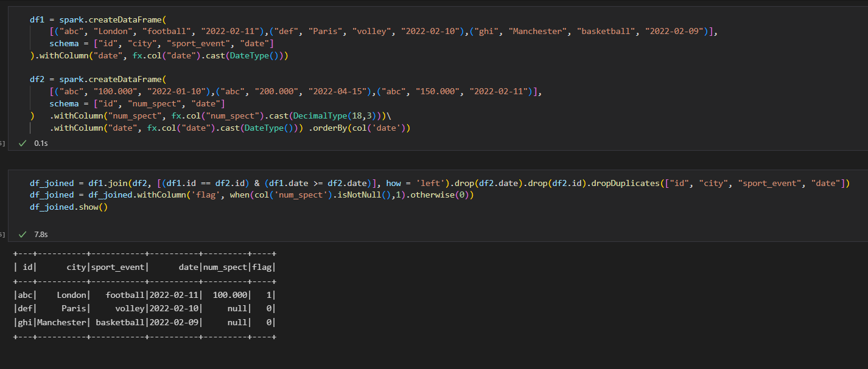Screen dimensions: 868x369
Task: Click the green success checkmark beside 7.8s
Action: click(23, 234)
